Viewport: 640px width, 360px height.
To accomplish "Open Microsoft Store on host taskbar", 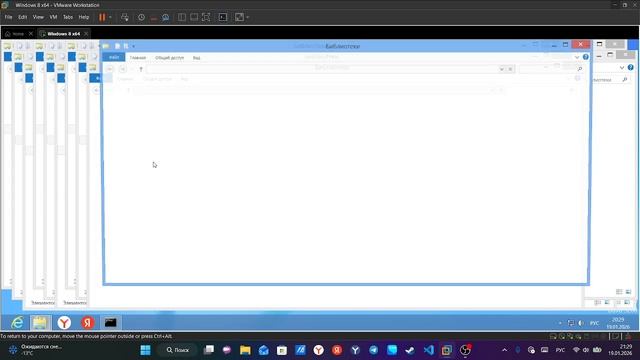I will (x=282, y=350).
